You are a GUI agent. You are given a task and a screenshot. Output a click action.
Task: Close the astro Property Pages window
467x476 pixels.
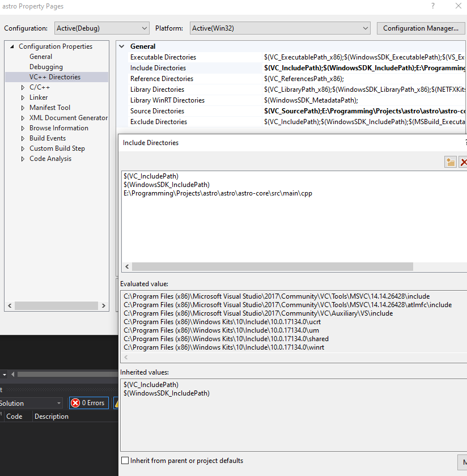458,6
